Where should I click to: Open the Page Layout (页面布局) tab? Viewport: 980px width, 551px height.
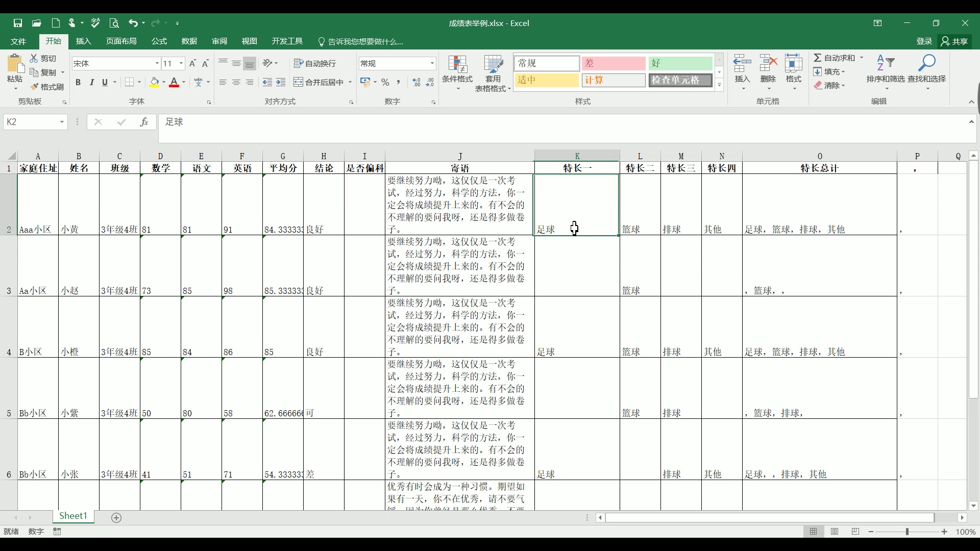click(121, 41)
